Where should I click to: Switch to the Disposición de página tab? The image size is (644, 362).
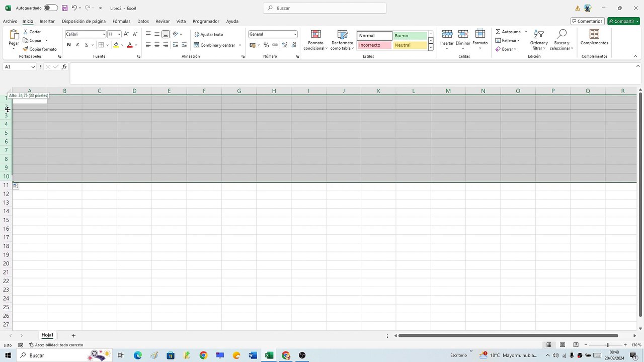84,21
